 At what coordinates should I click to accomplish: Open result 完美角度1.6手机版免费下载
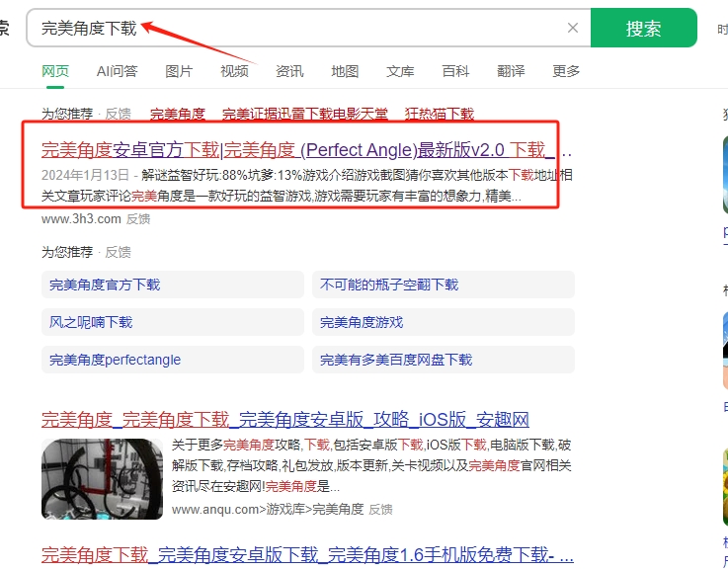307,555
